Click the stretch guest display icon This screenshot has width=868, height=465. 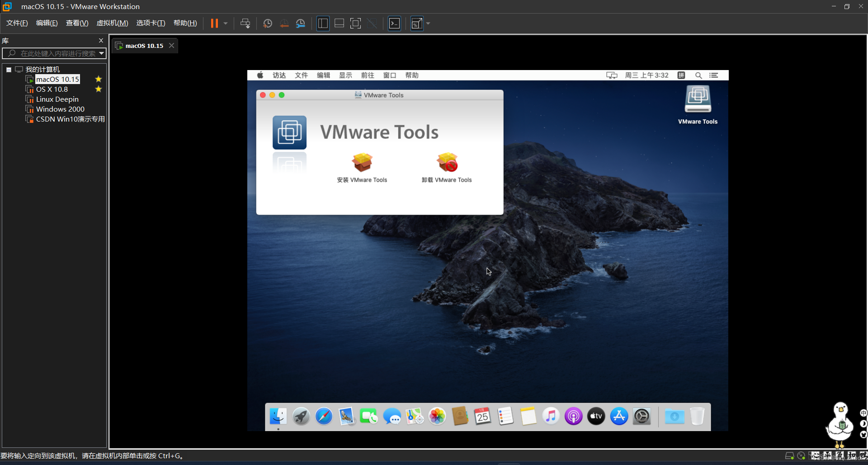tap(417, 23)
